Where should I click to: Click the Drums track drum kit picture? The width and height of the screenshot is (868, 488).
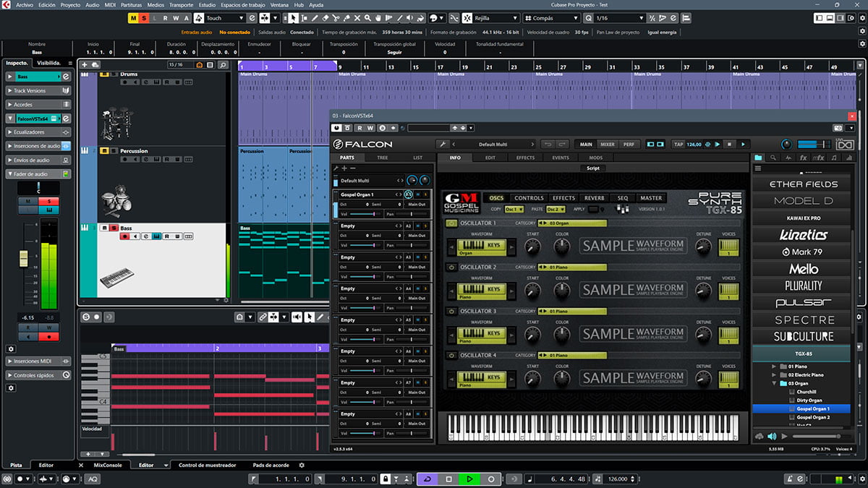tap(116, 123)
